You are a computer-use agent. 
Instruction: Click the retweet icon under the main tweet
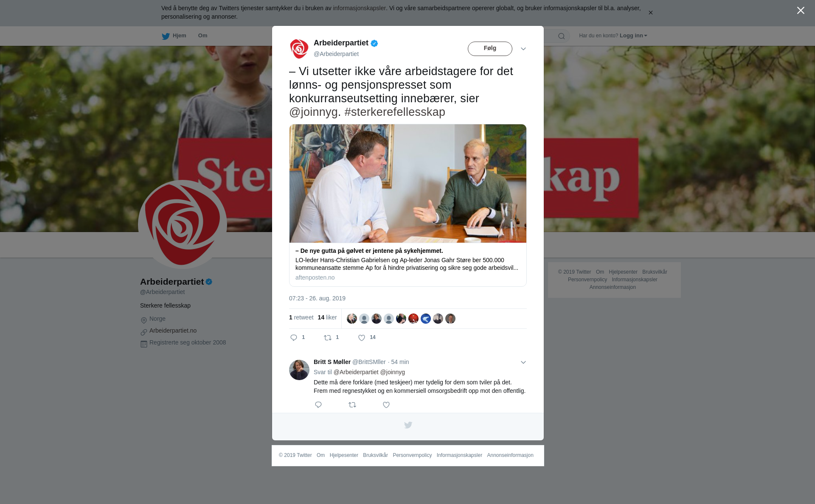click(328, 338)
